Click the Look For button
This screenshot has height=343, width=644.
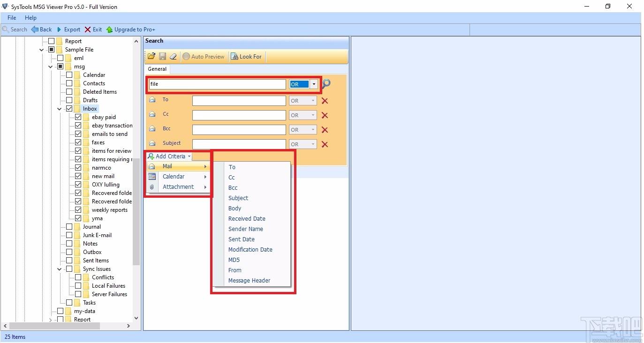click(x=246, y=57)
